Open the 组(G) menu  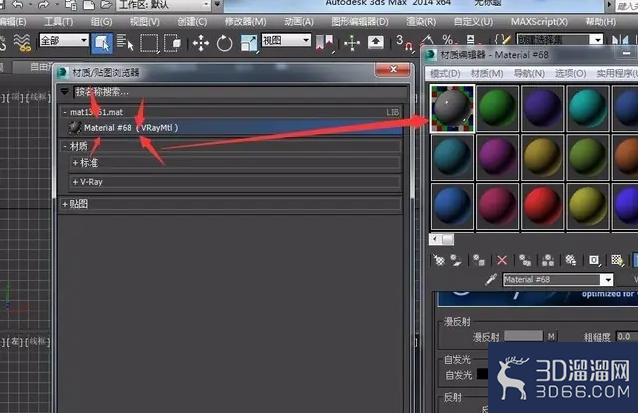(101, 21)
